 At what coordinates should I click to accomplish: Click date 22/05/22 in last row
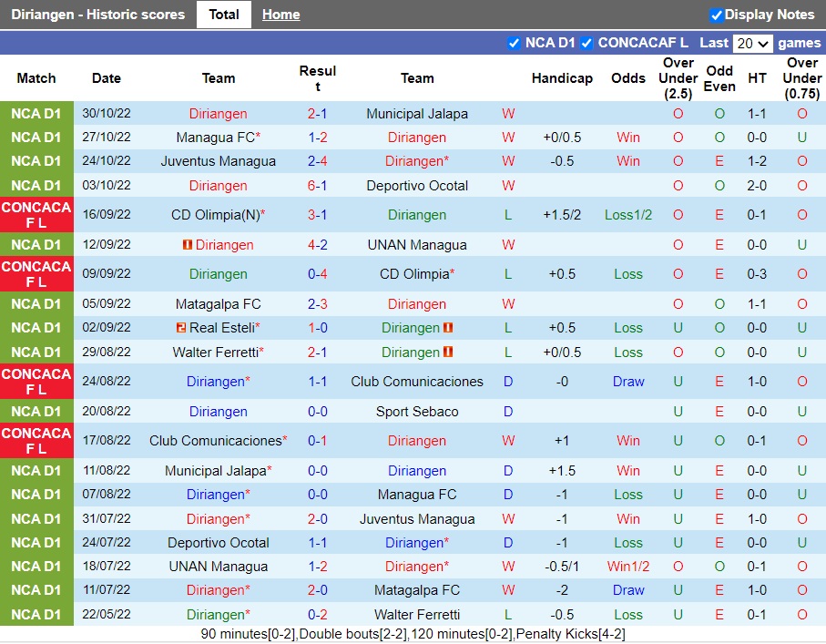(107, 615)
